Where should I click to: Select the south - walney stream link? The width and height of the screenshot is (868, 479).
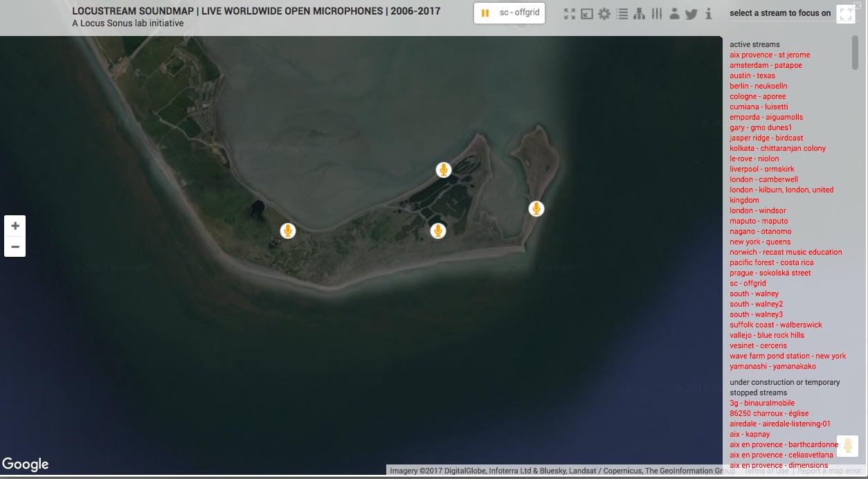(754, 293)
